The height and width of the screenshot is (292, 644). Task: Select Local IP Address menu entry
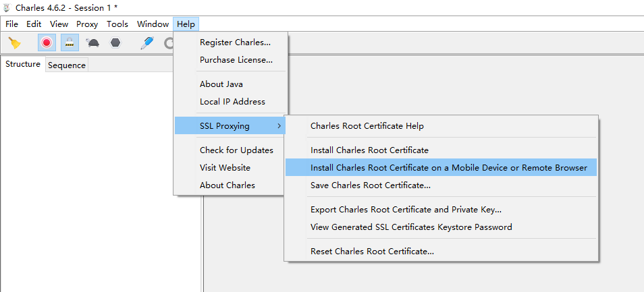(x=232, y=102)
